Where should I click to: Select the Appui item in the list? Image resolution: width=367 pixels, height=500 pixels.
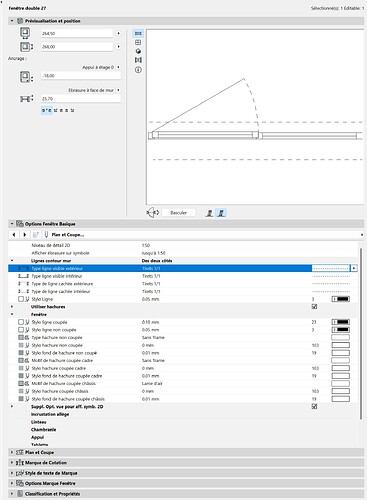(x=37, y=437)
